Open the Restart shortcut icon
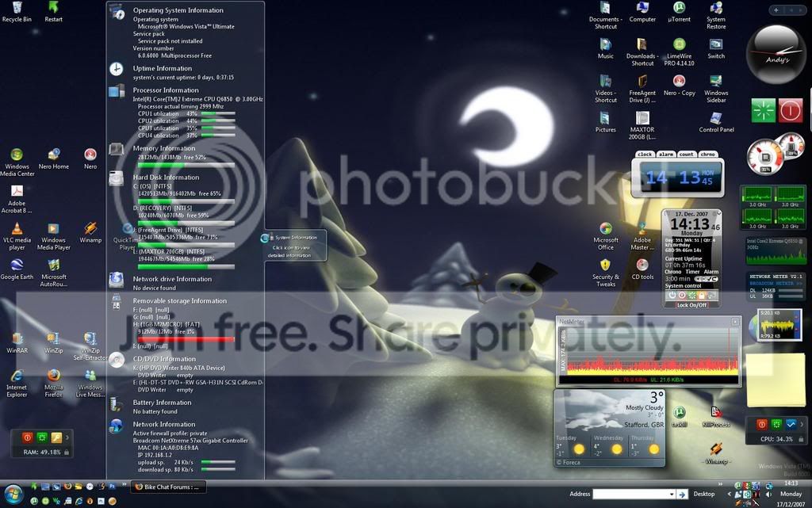 [x=53, y=12]
